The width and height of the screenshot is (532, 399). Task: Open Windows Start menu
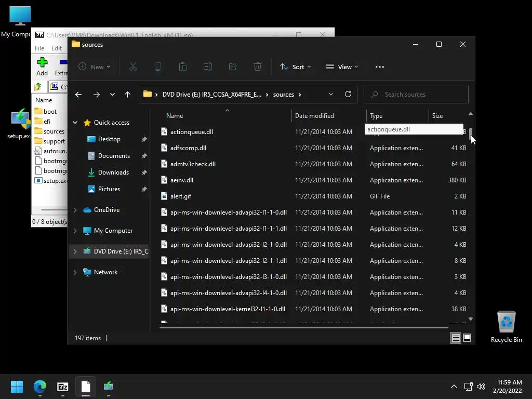[17, 387]
